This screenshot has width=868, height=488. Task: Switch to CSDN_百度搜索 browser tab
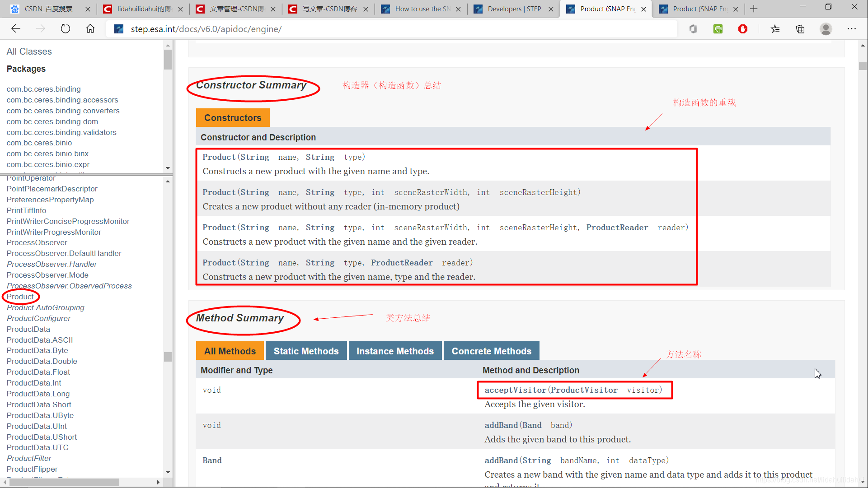pyautogui.click(x=49, y=9)
